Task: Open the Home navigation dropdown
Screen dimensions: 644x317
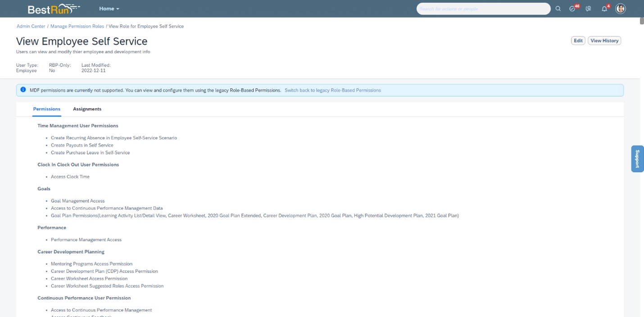Action: (x=109, y=9)
